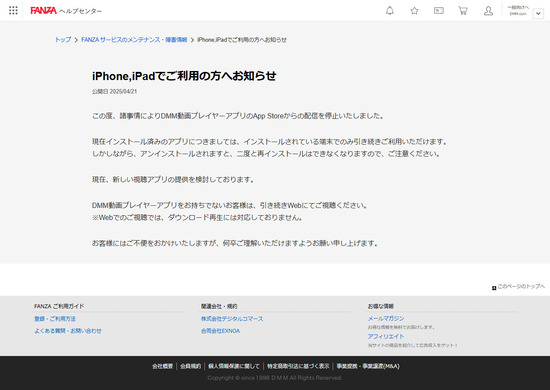Click お得な情報 footer heading
The width and height of the screenshot is (550, 390).
click(x=381, y=306)
